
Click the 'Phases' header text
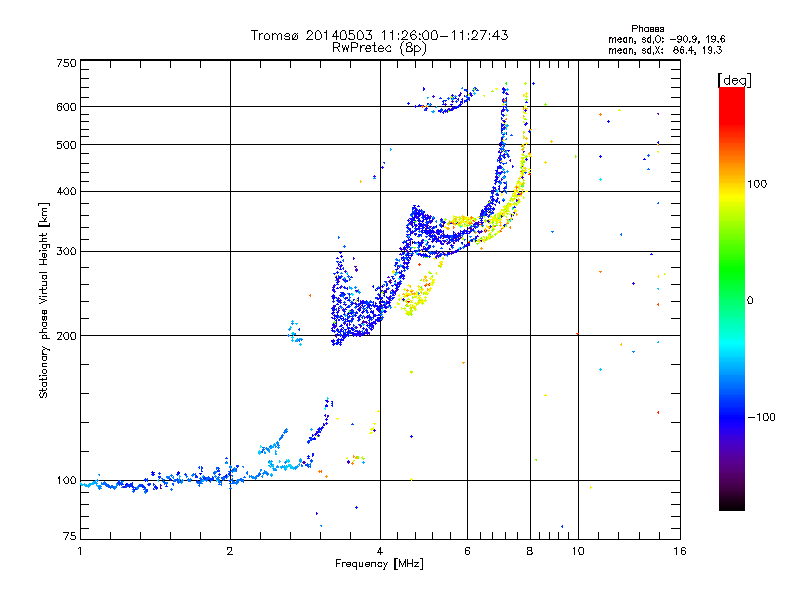point(647,29)
